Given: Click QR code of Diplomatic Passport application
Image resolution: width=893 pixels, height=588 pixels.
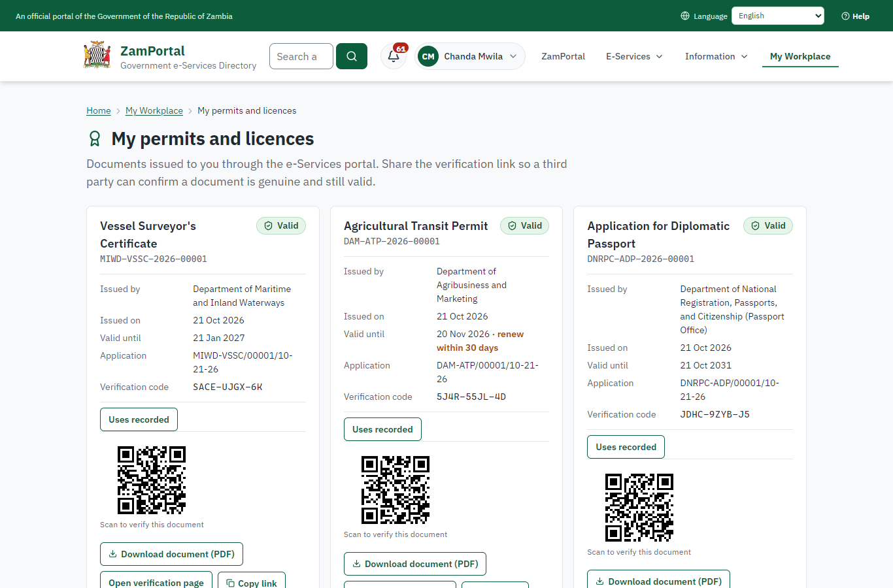Looking at the screenshot, I should pos(639,508).
